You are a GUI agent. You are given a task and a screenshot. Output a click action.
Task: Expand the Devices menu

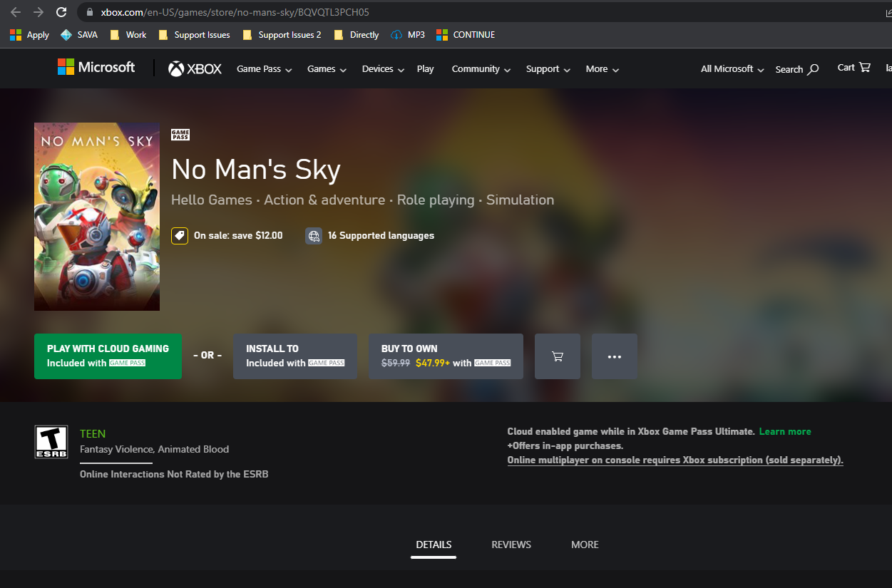click(x=383, y=69)
